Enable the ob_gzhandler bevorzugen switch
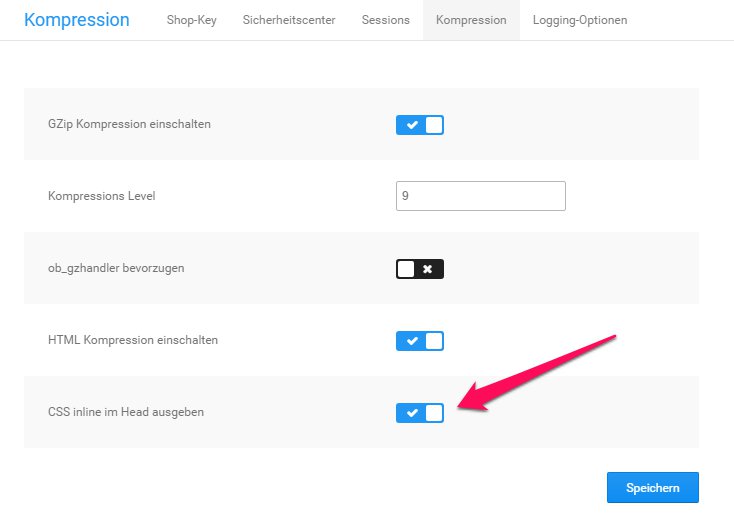The image size is (734, 519). coord(420,269)
